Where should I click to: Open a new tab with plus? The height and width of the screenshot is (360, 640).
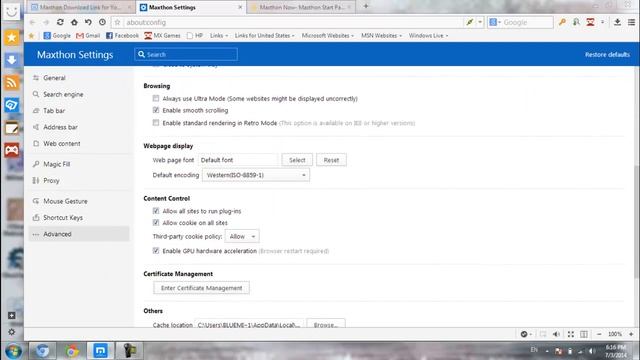pyautogui.click(x=366, y=6)
